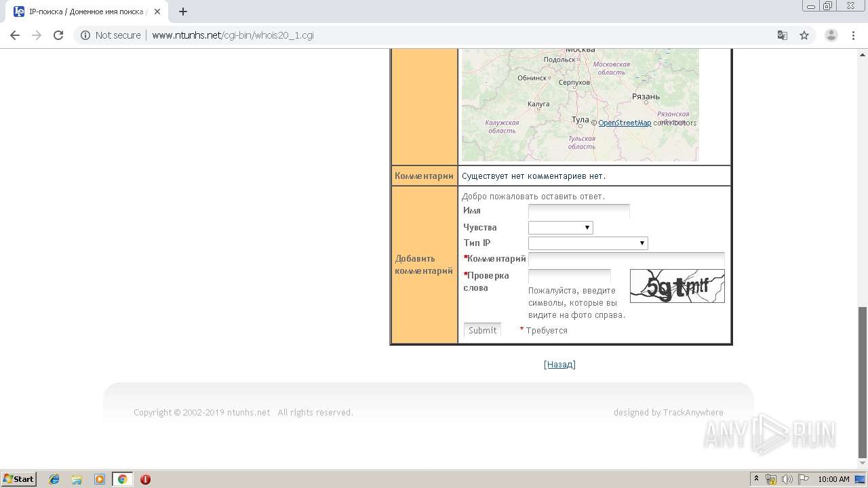
Task: Click the address bar URL
Action: point(233,35)
